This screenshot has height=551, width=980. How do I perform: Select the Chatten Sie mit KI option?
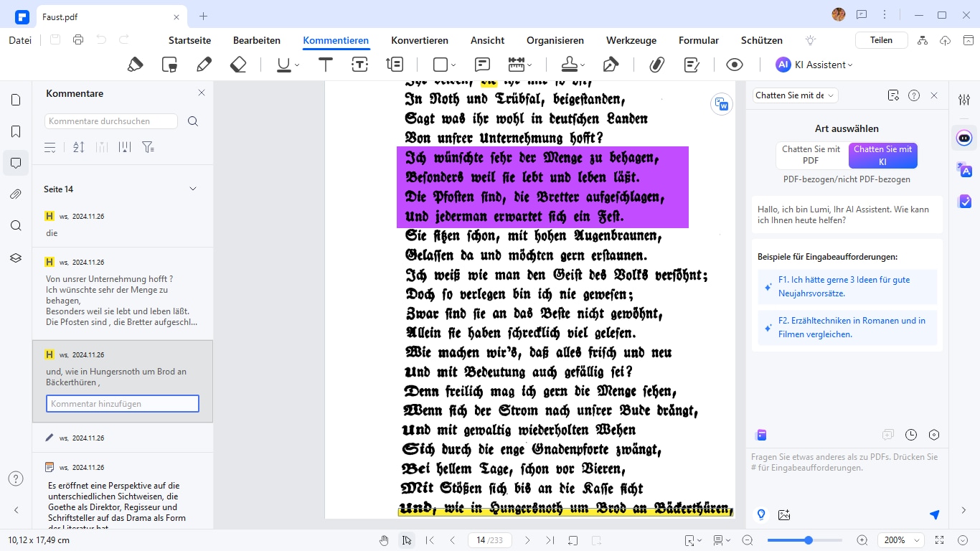pyautogui.click(x=882, y=155)
